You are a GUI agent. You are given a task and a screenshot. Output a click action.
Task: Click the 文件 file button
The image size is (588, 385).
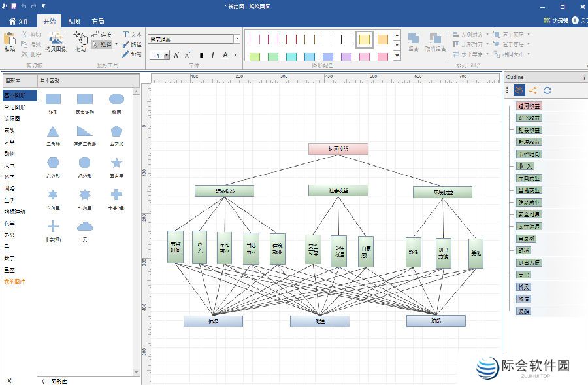pos(18,21)
